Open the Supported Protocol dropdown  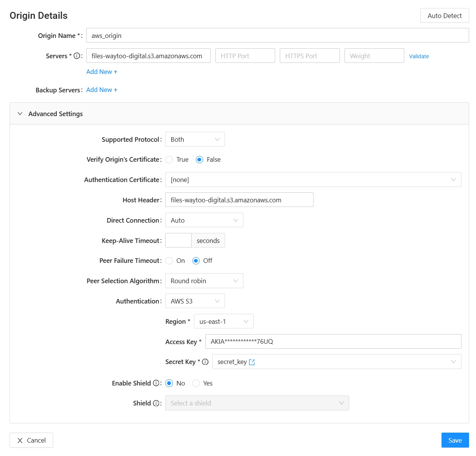pyautogui.click(x=195, y=139)
